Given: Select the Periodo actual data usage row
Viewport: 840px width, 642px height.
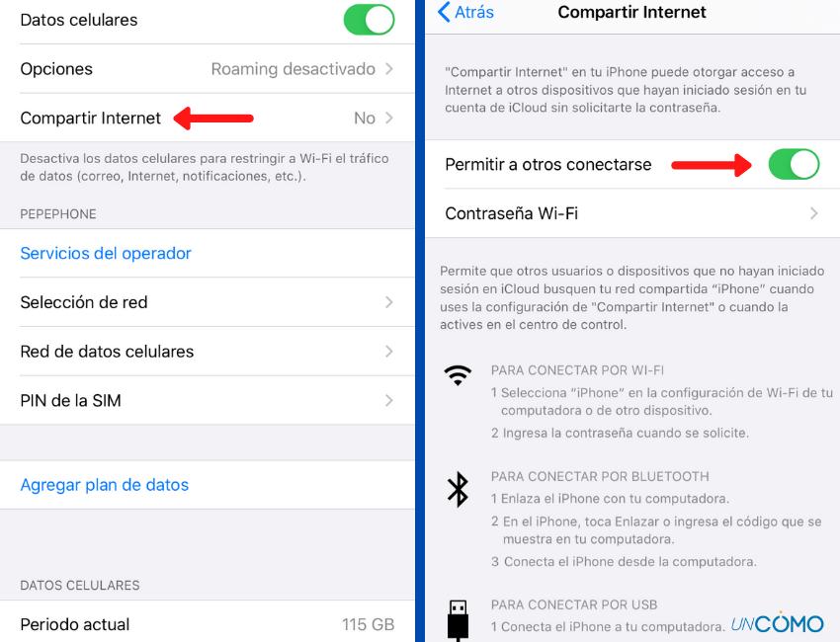Looking at the screenshot, I should coord(208,621).
